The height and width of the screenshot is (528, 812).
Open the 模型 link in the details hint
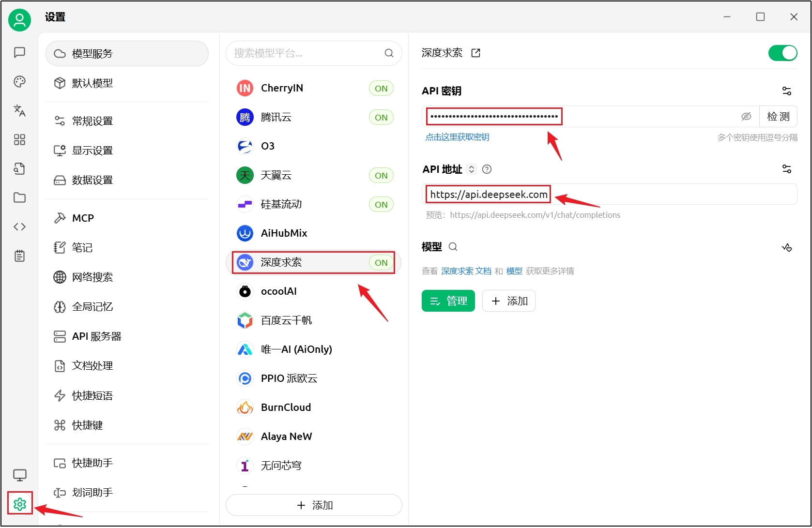514,271
